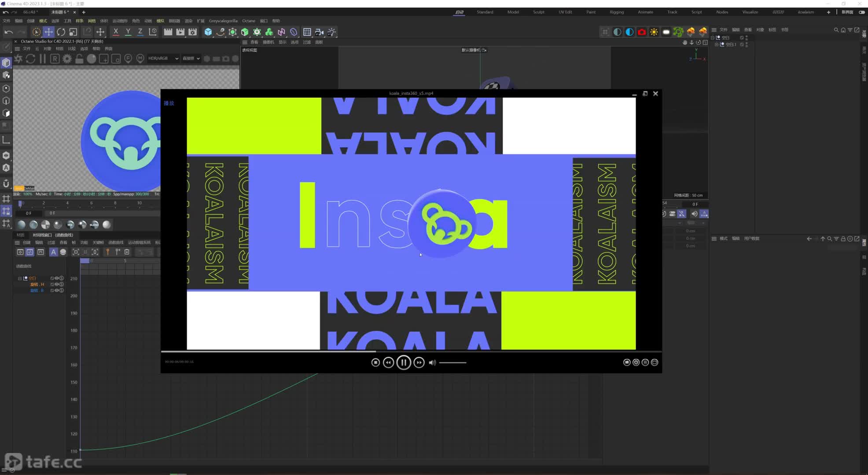Pause the Octane render
The height and width of the screenshot is (475, 868).
(x=43, y=58)
